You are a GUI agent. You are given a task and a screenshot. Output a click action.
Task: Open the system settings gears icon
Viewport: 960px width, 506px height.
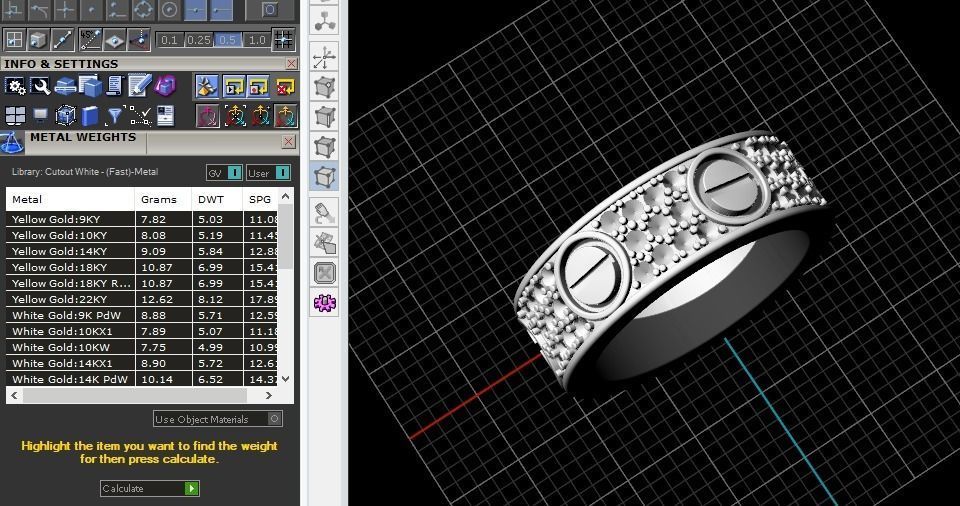tap(15, 86)
